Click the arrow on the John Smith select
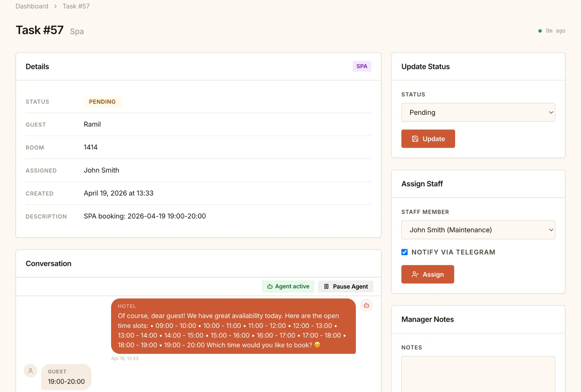Screen dimensions: 581x392 tap(551, 230)
